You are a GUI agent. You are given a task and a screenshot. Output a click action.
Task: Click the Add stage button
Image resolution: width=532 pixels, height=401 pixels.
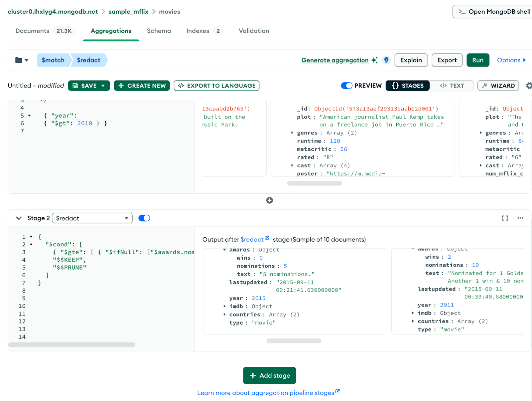click(269, 375)
